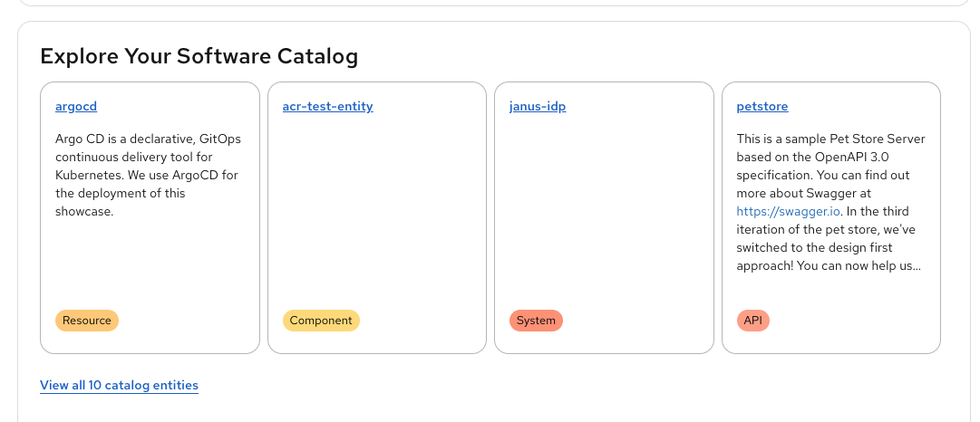Select the API tag on petstore card
The height and width of the screenshot is (422, 980).
click(752, 321)
